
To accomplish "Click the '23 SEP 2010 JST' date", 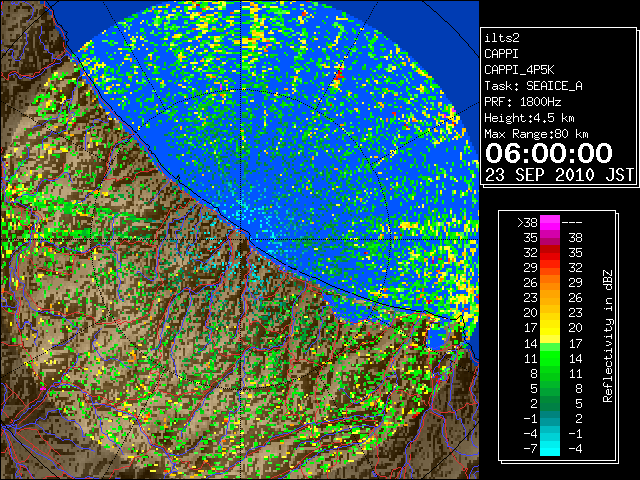I will pyautogui.click(x=559, y=175).
